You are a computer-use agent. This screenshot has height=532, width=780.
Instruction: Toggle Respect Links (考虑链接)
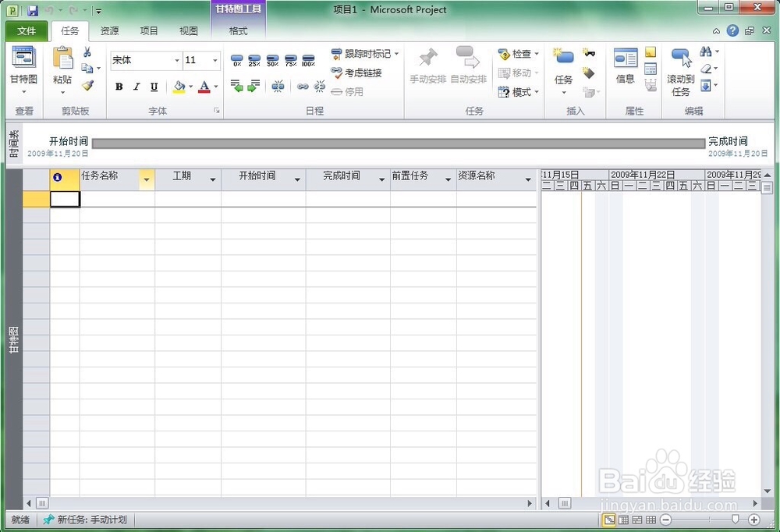356,73
